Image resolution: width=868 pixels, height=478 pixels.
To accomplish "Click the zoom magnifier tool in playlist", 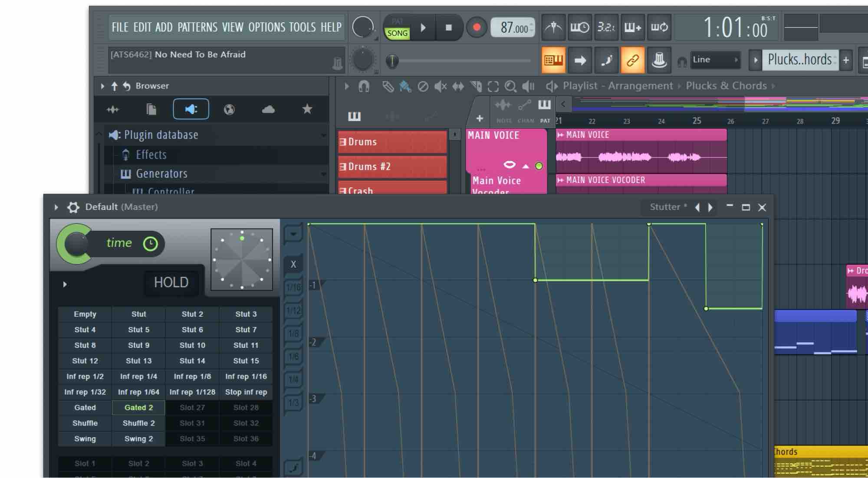I will [510, 86].
